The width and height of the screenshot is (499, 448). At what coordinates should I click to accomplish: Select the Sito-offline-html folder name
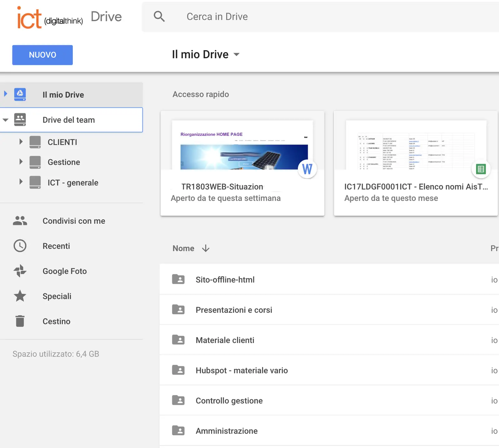point(225,280)
